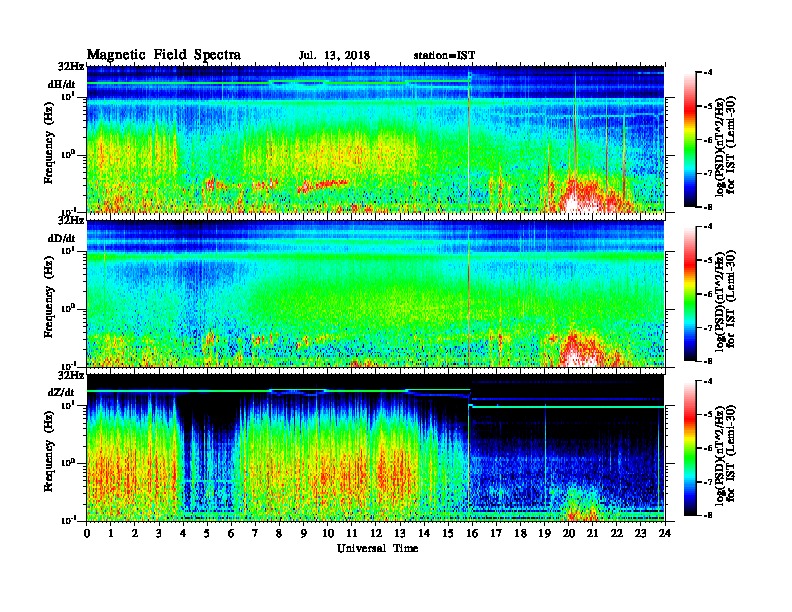Click the color scale bar beside dD/dt panel
792x612 pixels.
click(x=690, y=294)
